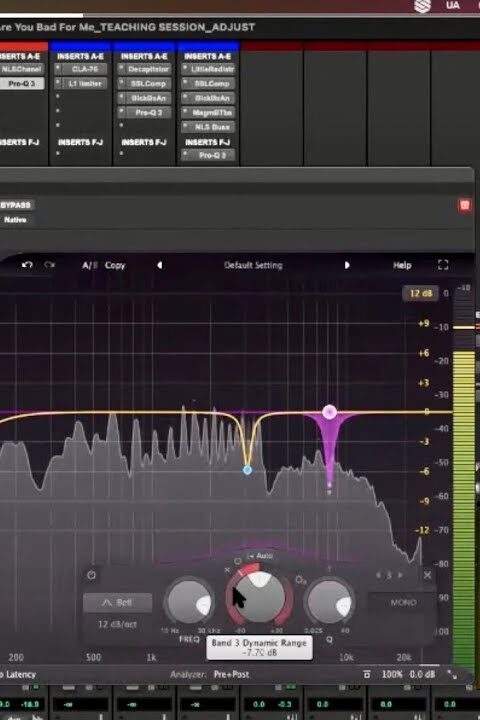
Task: Open the MagmBTbe insert plugin
Action: (x=212, y=112)
